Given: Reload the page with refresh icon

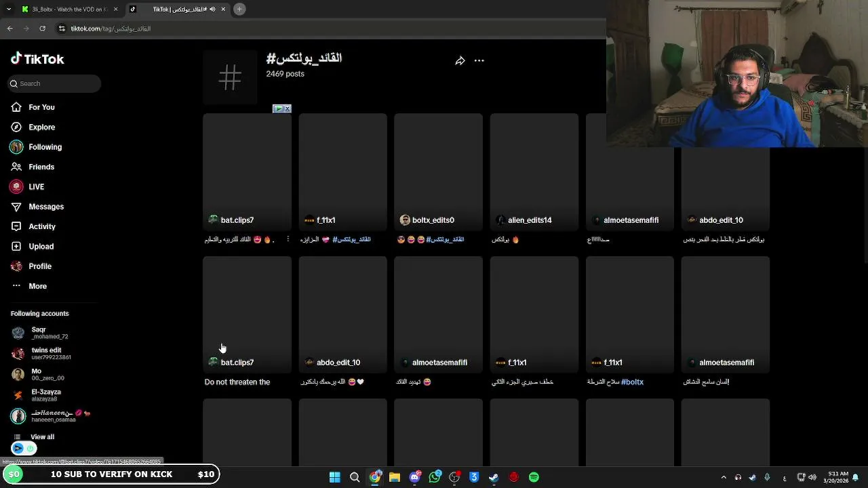Looking at the screenshot, I should click(42, 28).
